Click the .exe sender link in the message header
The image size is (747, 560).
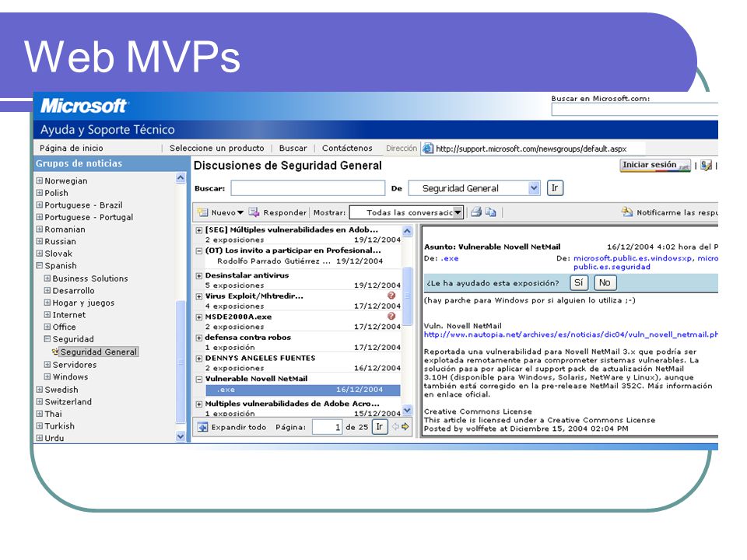point(450,258)
